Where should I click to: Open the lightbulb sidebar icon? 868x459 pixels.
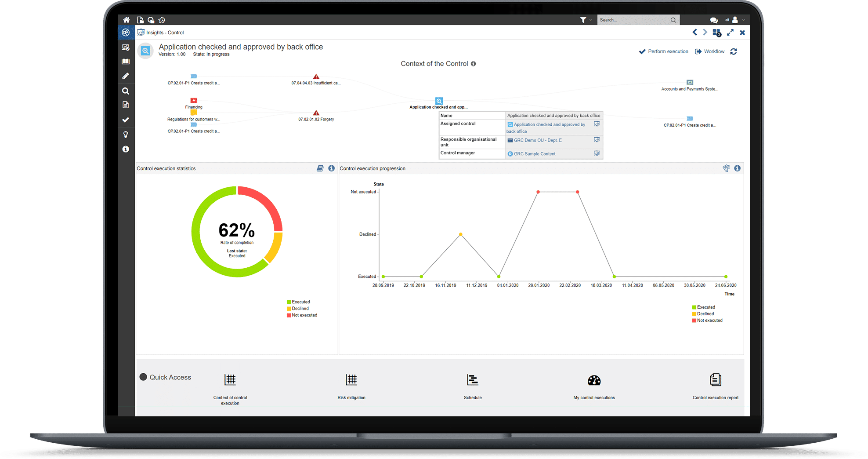pos(126,135)
